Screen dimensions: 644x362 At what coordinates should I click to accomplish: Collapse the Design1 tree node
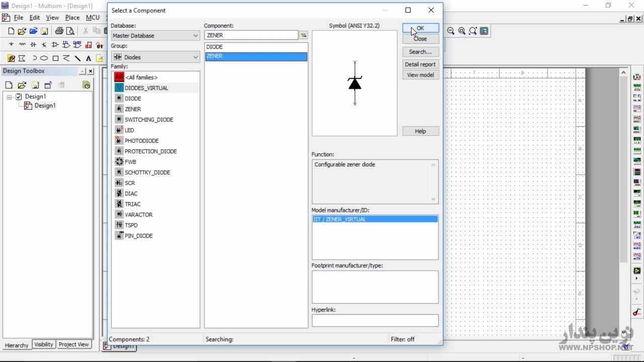[10, 97]
